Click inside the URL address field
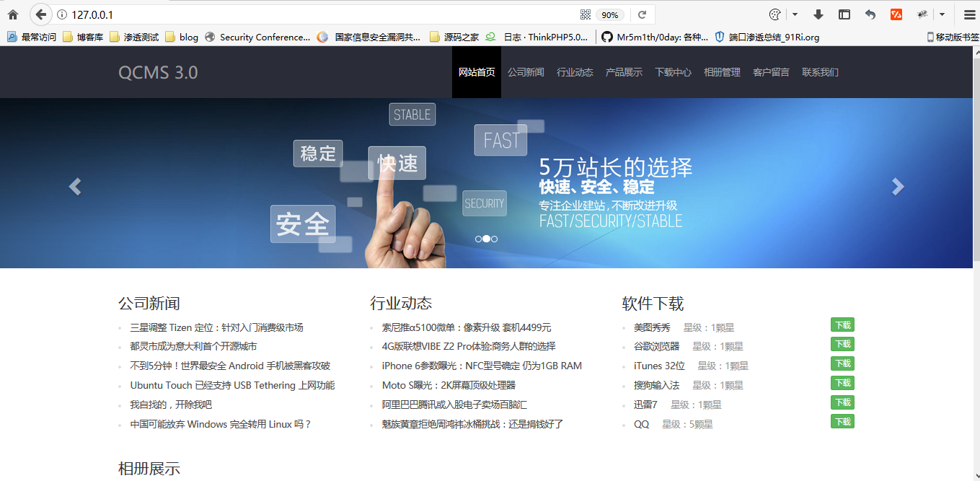 click(216, 13)
